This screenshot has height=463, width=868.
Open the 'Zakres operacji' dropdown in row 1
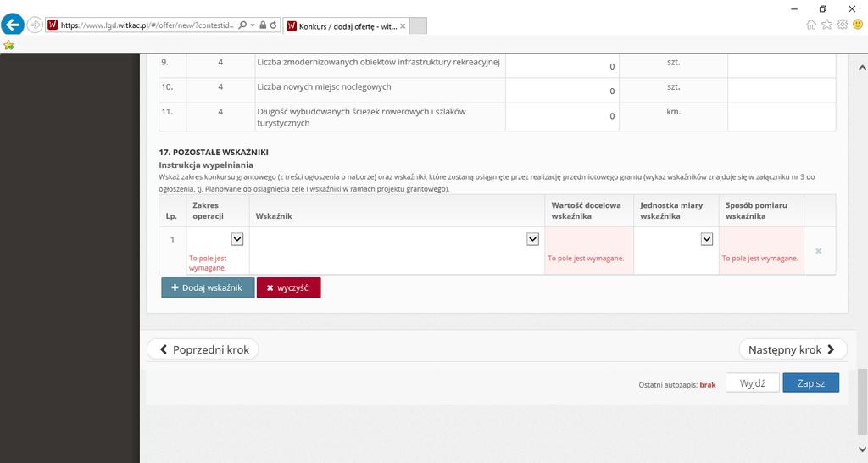pos(237,238)
